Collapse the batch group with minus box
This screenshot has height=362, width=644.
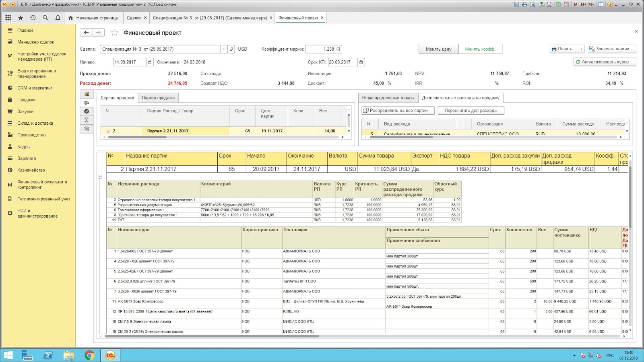[x=100, y=177]
